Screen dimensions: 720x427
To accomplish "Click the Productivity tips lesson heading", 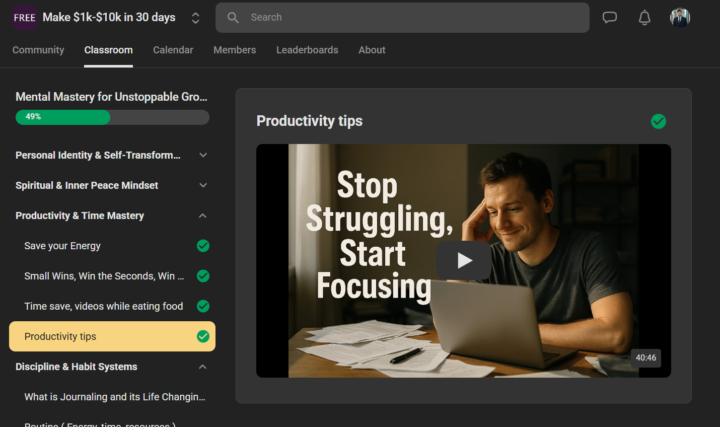I will click(x=309, y=121).
